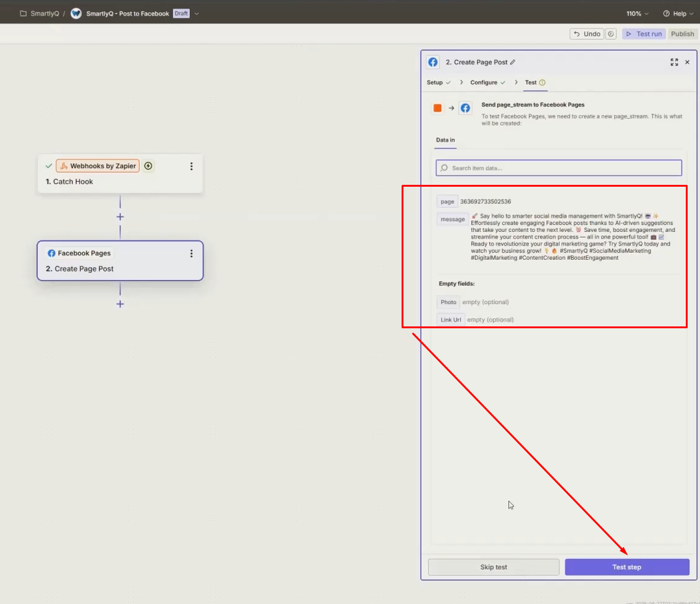Click the instant trigger lightning icon

[x=148, y=166]
